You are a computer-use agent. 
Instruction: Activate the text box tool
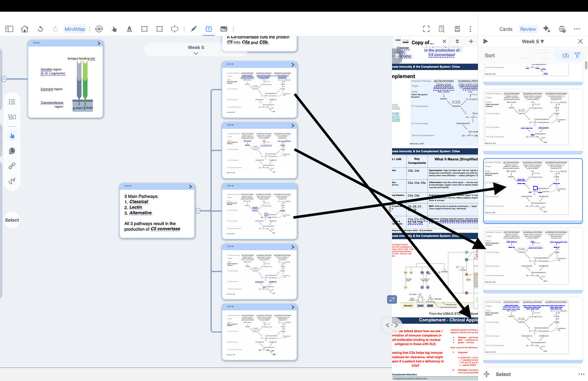[209, 29]
